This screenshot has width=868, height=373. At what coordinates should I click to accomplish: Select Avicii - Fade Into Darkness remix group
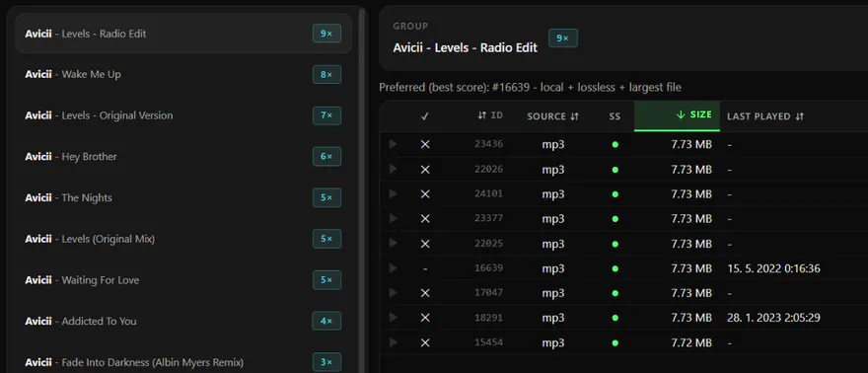(183, 362)
